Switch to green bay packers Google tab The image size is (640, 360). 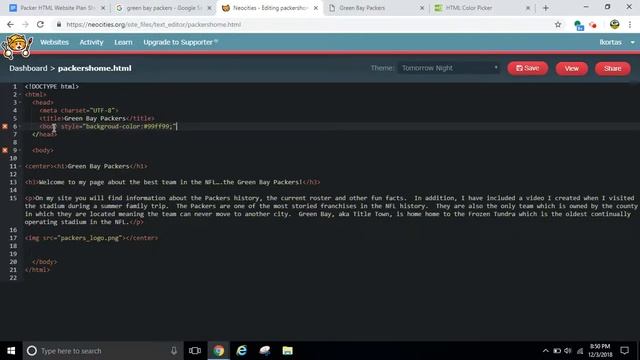(x=163, y=8)
